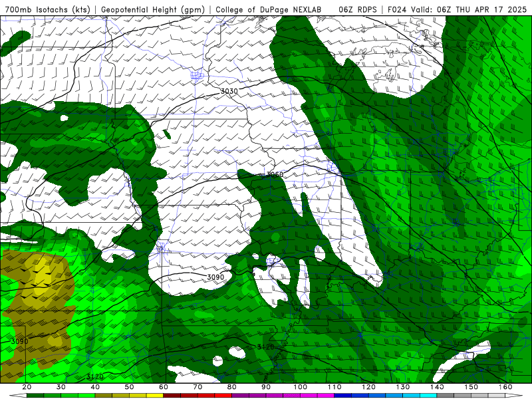532x399 pixels.
Task: Click the colorbar value 80
Action: point(231,387)
